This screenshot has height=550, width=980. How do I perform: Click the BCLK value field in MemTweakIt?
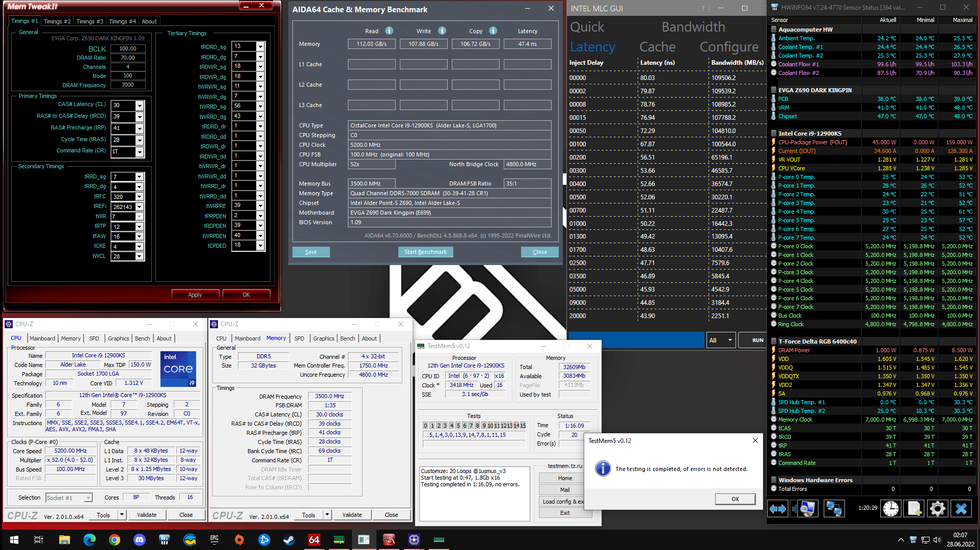tap(127, 48)
